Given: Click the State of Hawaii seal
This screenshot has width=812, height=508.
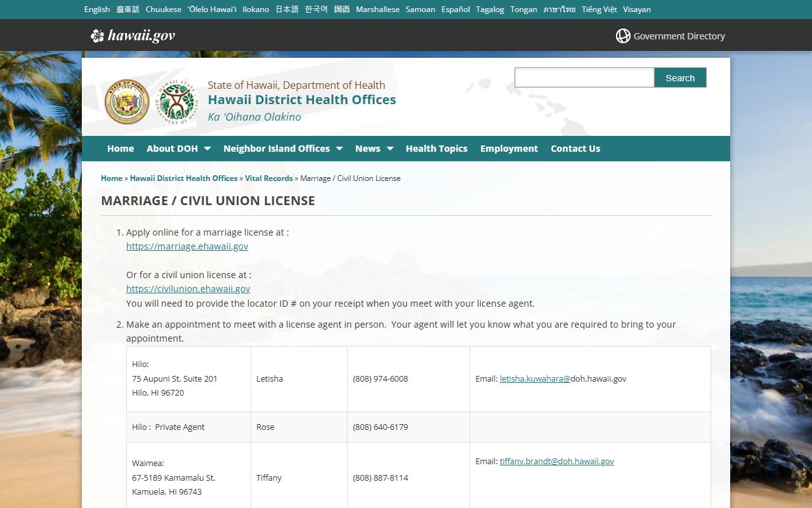Looking at the screenshot, I should pyautogui.click(x=127, y=102).
